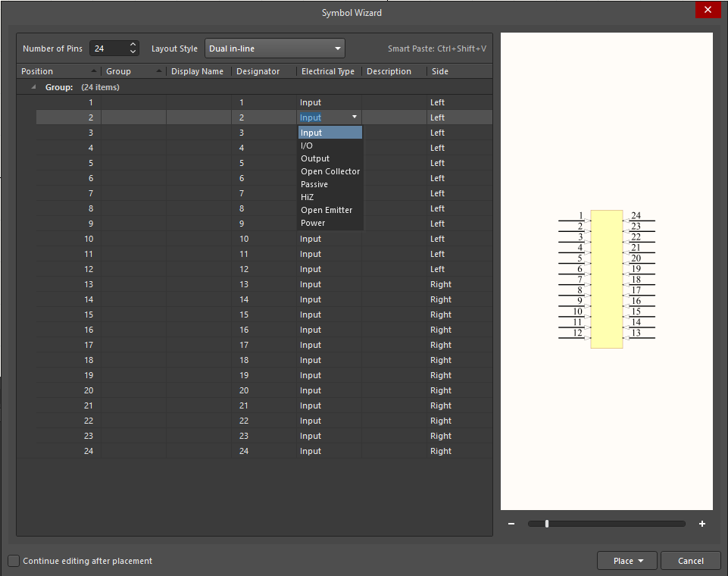Open the Place button dropdown arrow
728x576 pixels.
pos(641,561)
